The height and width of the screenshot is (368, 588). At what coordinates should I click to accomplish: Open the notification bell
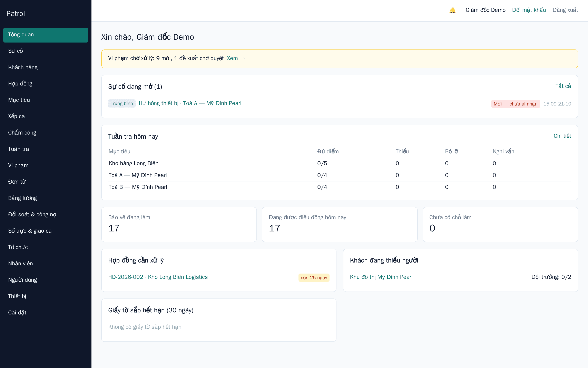[452, 10]
